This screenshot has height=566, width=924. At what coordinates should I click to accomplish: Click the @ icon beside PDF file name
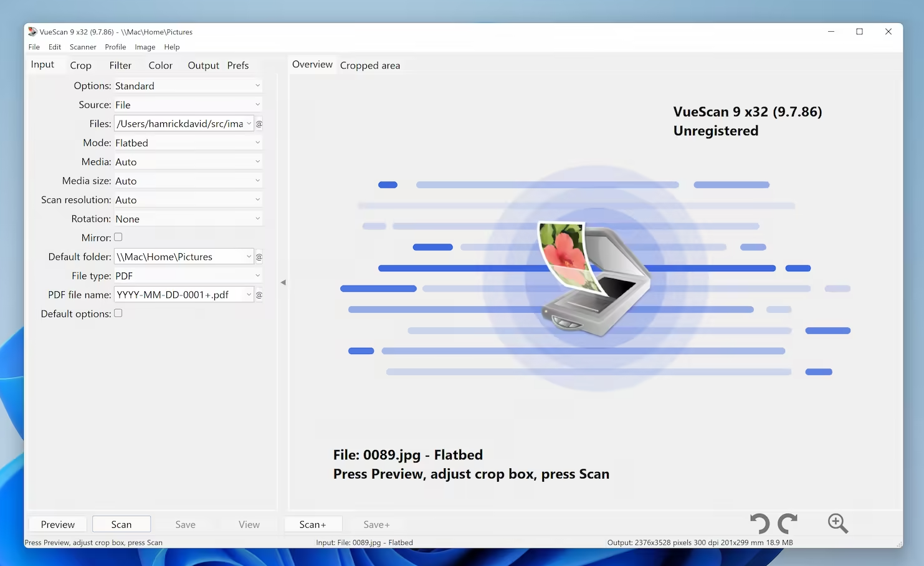point(259,295)
